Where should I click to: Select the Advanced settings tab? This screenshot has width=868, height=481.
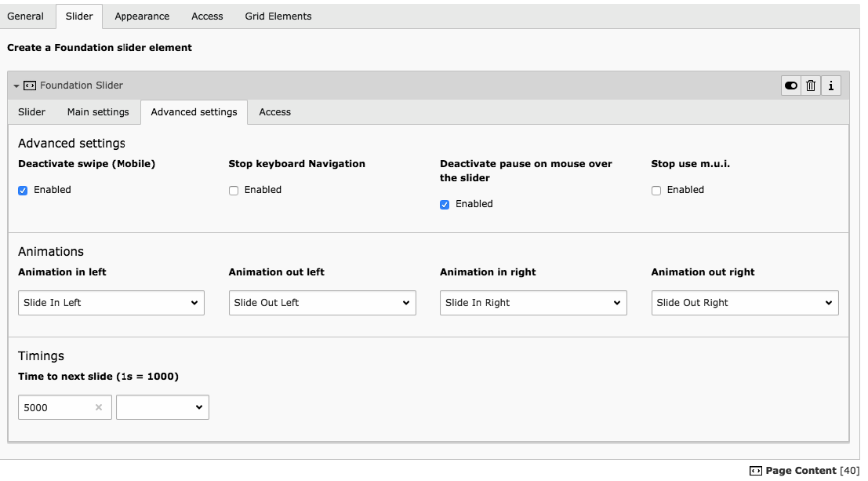(194, 112)
